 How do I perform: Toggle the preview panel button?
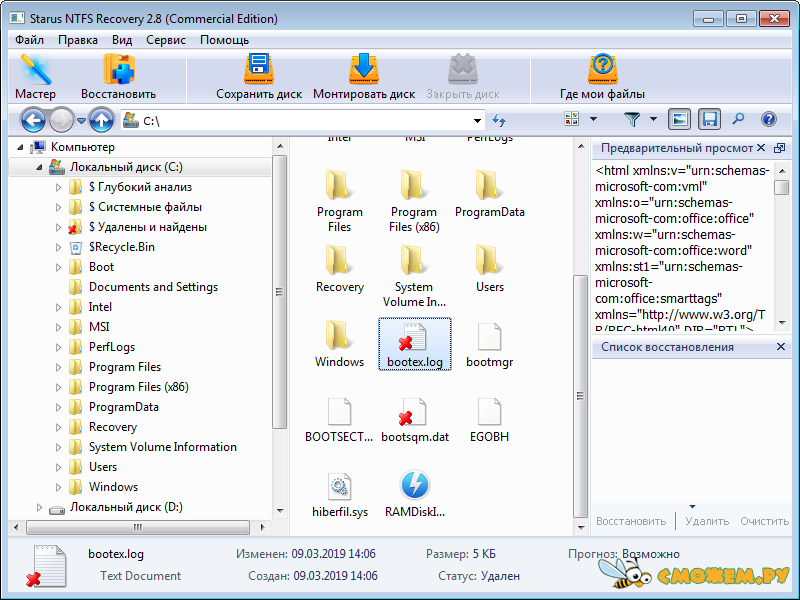click(680, 120)
